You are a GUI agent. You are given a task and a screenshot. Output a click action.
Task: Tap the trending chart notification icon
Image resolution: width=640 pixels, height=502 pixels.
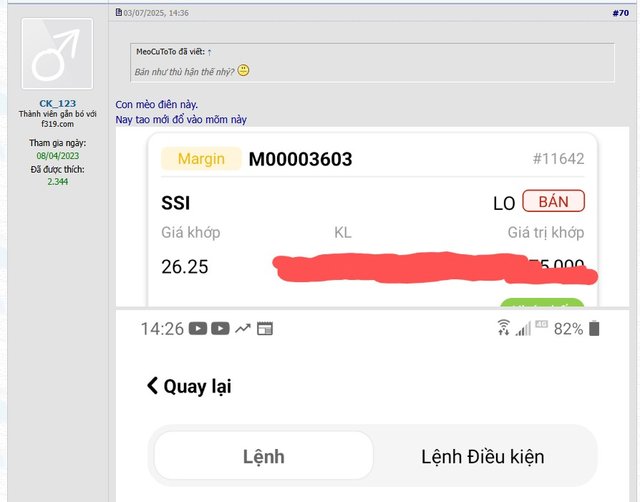click(x=242, y=329)
